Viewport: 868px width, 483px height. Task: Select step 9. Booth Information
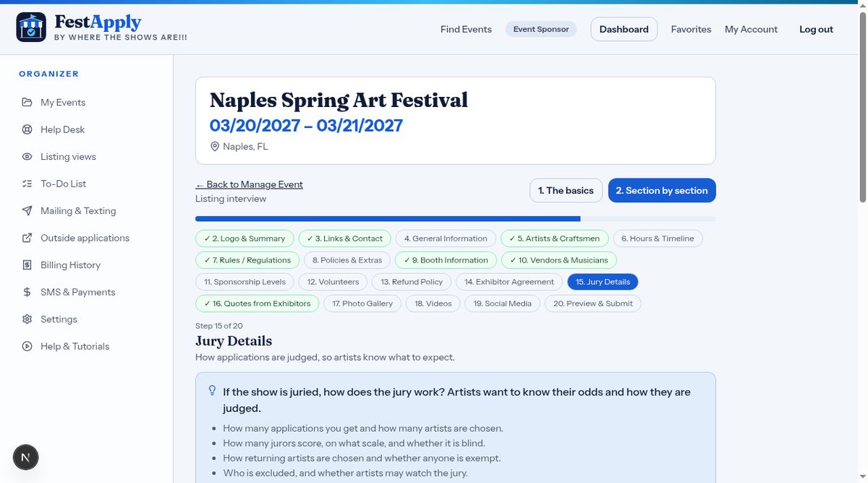pyautogui.click(x=446, y=260)
